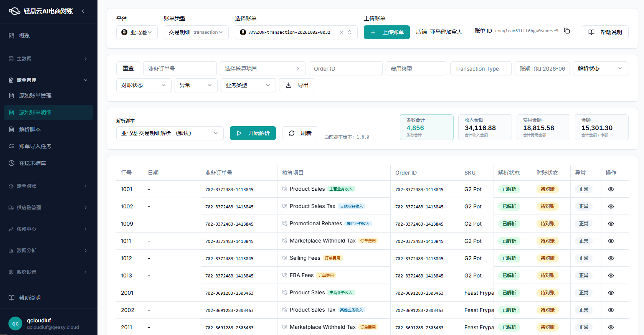Collapse the 账单管理 sidebar section
The image size is (644, 335).
coord(48,80)
